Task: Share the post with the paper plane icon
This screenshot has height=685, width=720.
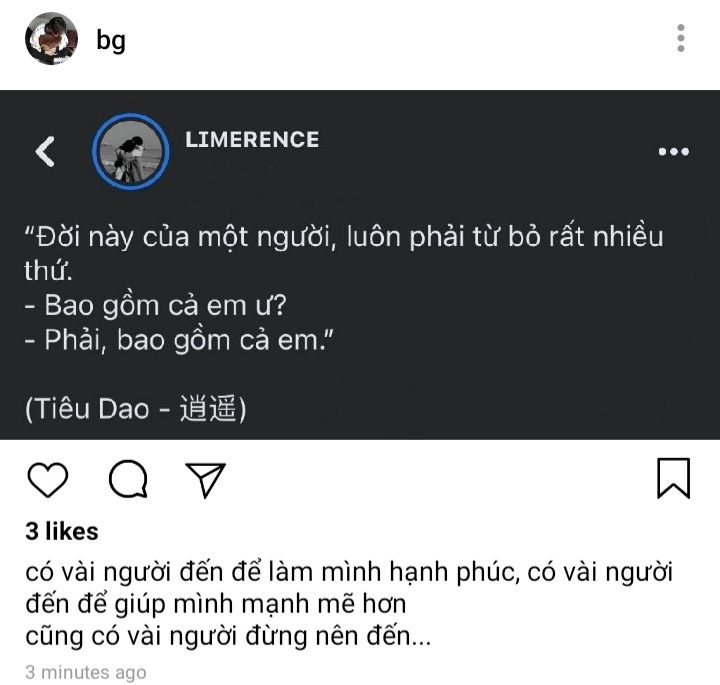Action: click(x=205, y=480)
